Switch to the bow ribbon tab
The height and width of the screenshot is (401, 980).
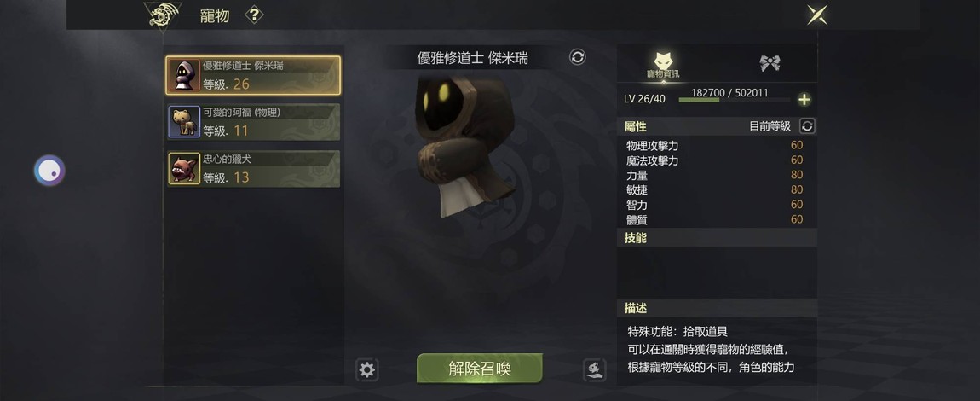point(770,62)
